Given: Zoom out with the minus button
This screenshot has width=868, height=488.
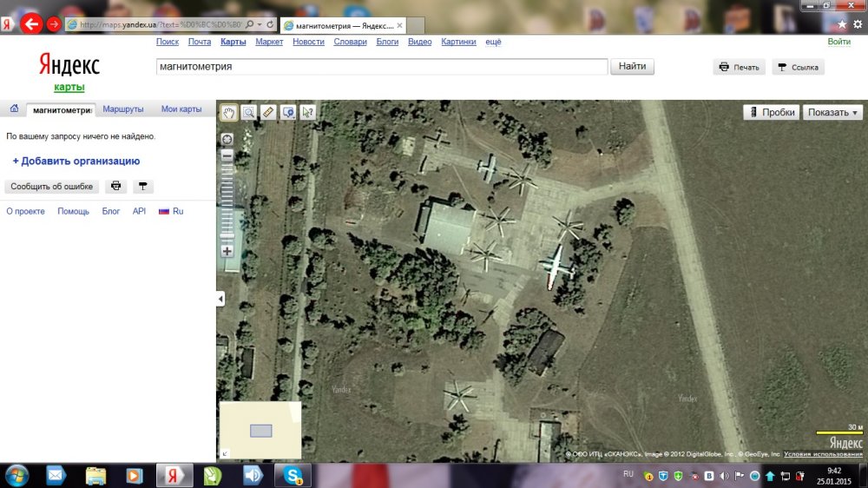Looking at the screenshot, I should tap(227, 156).
